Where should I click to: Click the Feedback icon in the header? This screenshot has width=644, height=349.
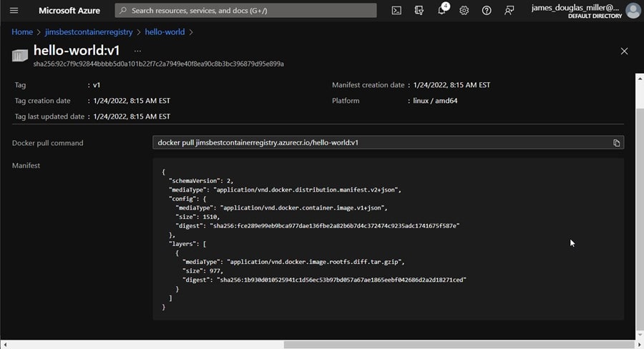coord(509,11)
